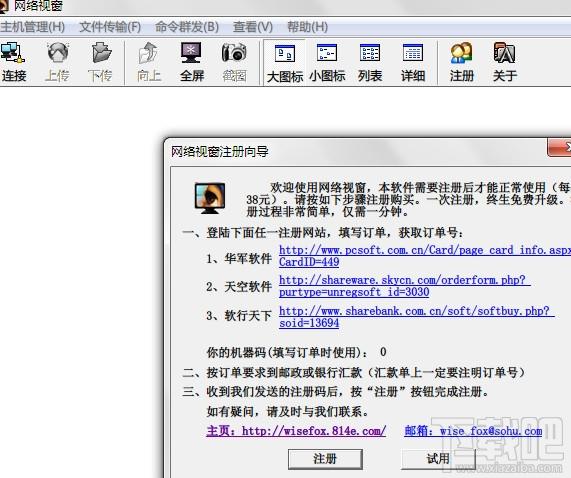Image resolution: width=571 pixels, height=478 pixels.
Task: Open the 软行天下 sharebank.com.cn link
Action: pos(417,317)
